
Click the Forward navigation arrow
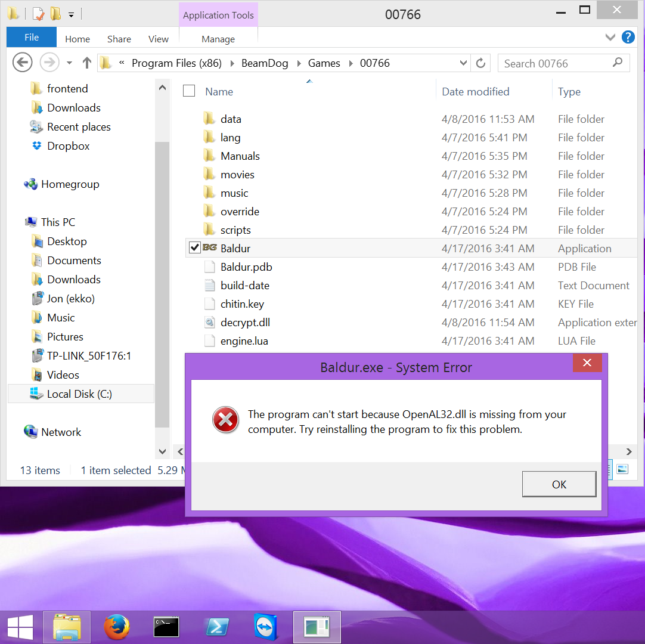[x=49, y=63]
